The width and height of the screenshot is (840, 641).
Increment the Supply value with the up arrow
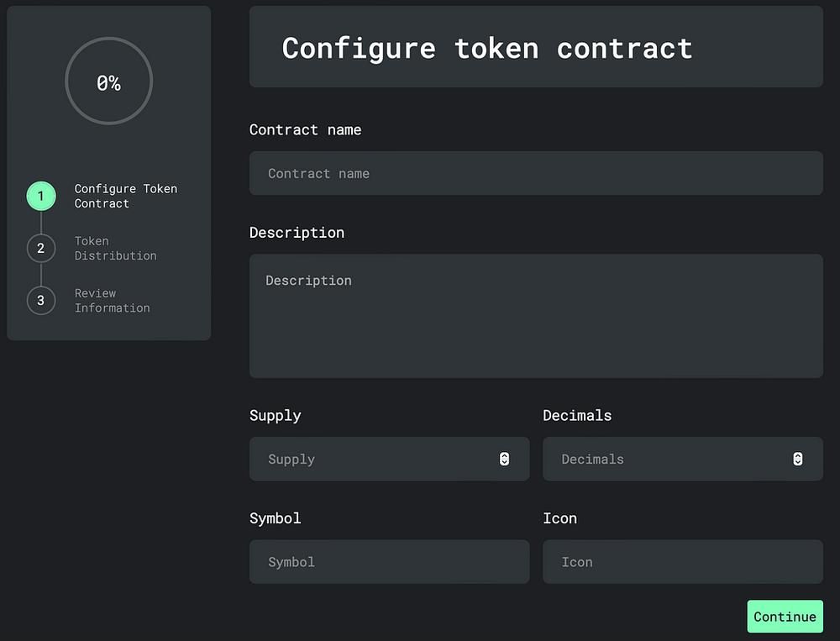click(x=503, y=454)
